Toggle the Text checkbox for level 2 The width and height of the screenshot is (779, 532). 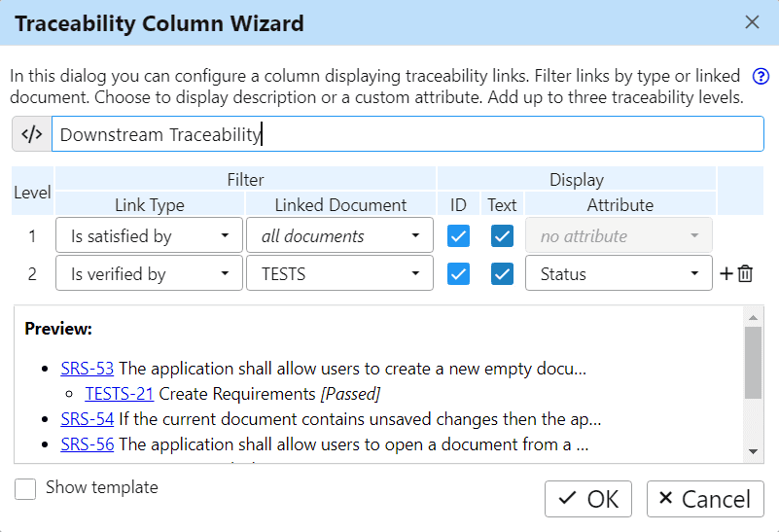click(502, 274)
